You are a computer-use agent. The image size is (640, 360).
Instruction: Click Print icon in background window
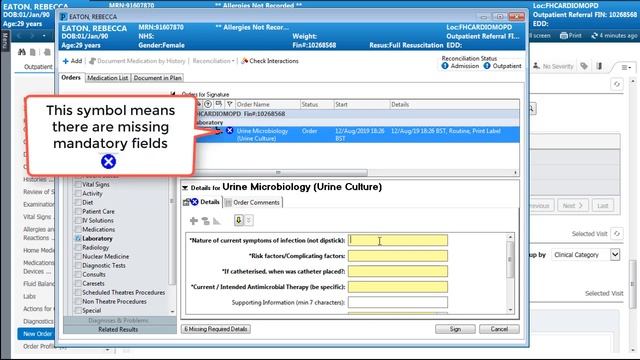pyautogui.click(x=564, y=36)
